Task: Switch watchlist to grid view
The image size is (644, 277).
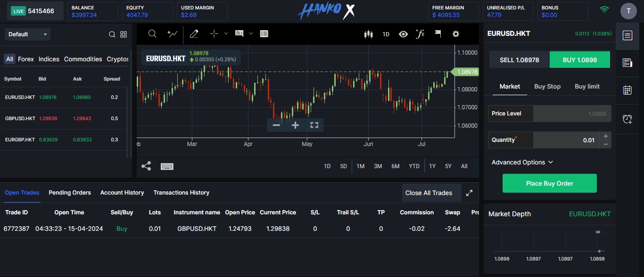Action: tap(124, 34)
